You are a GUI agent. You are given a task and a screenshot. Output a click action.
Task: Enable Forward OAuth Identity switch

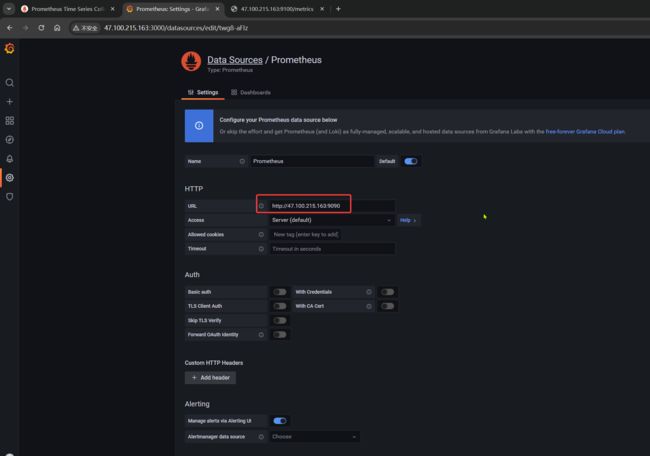click(280, 335)
